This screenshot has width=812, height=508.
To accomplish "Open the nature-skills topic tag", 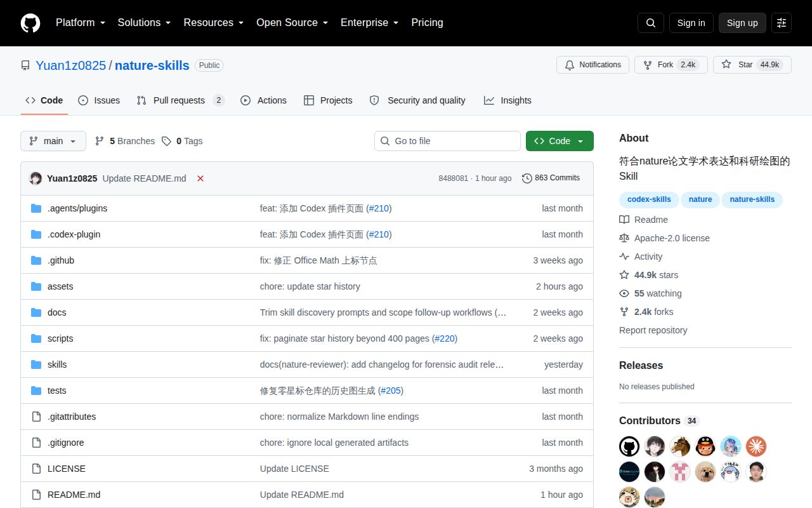I will point(752,199).
